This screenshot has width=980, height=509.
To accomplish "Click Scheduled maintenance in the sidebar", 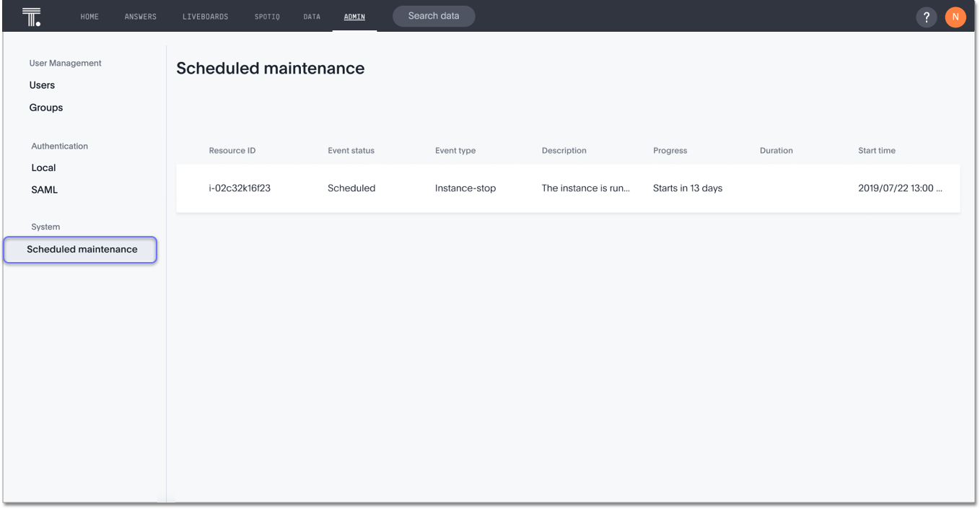I will (82, 250).
